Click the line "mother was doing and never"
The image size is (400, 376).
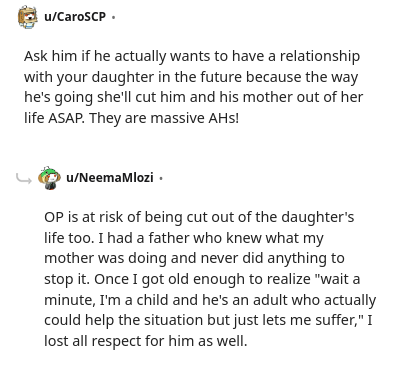pos(194,258)
